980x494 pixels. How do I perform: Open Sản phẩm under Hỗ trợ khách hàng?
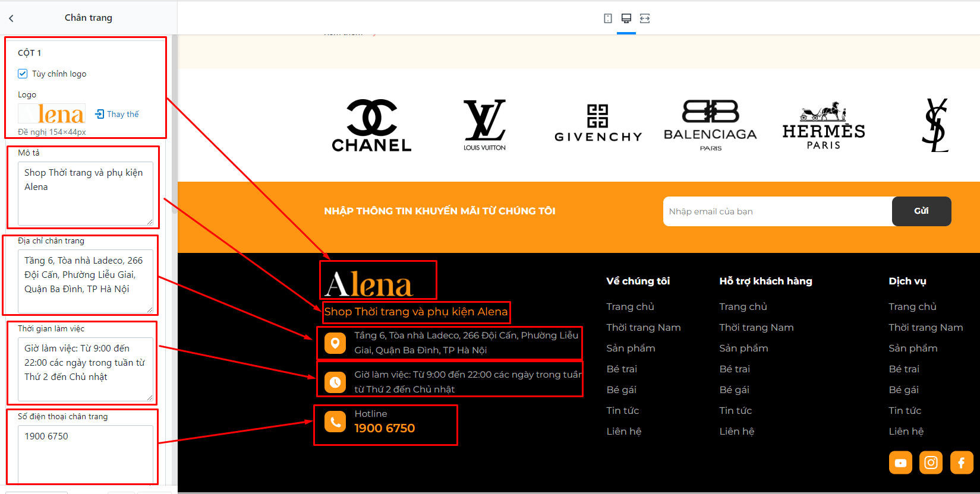click(x=743, y=348)
